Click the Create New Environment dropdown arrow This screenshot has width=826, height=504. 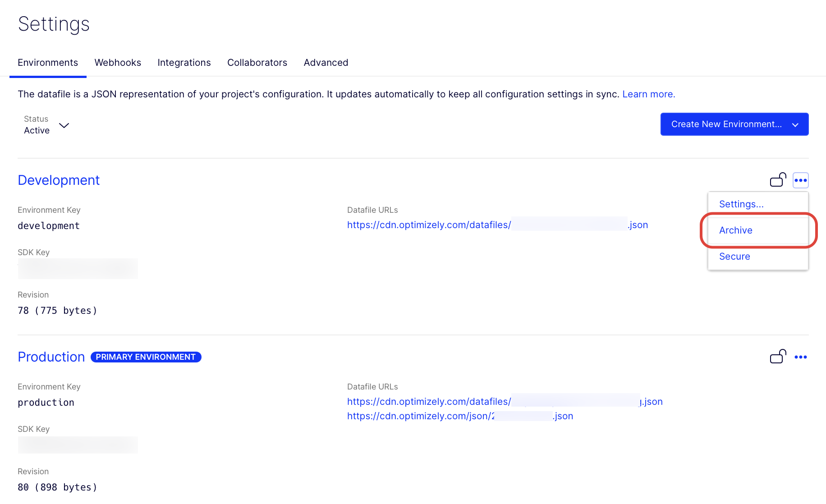click(795, 125)
